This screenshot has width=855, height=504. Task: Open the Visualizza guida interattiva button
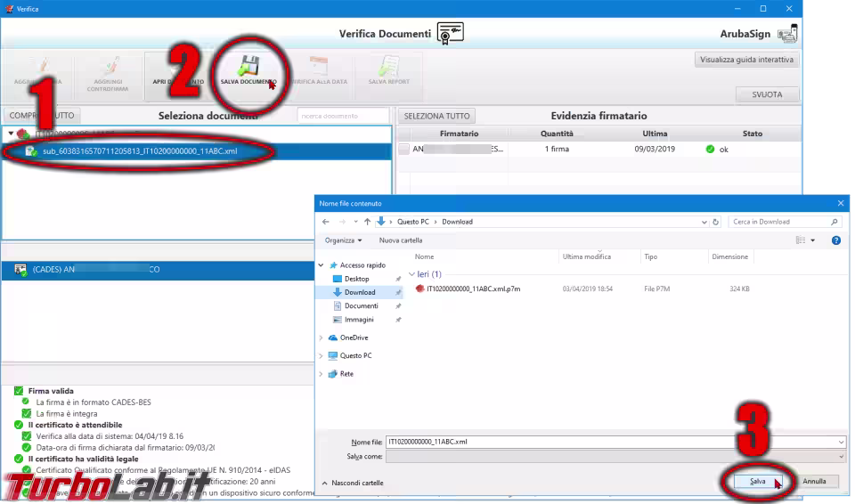point(746,60)
